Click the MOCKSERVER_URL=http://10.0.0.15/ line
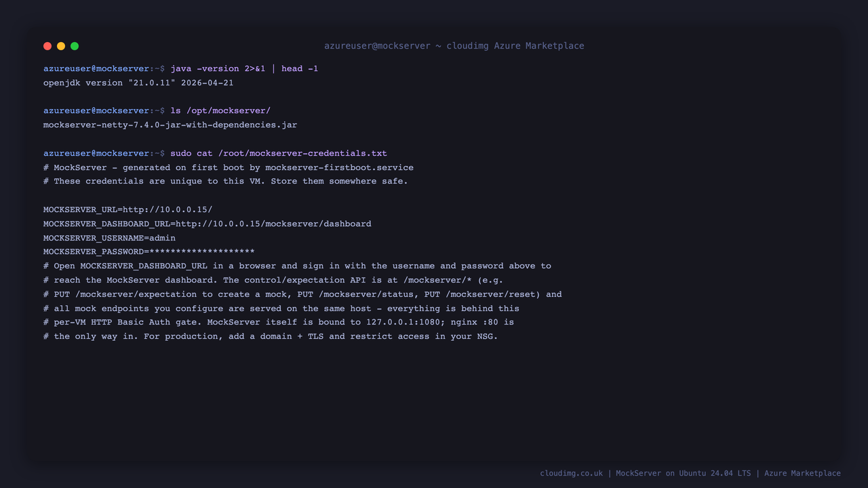The height and width of the screenshot is (488, 868). point(127,209)
